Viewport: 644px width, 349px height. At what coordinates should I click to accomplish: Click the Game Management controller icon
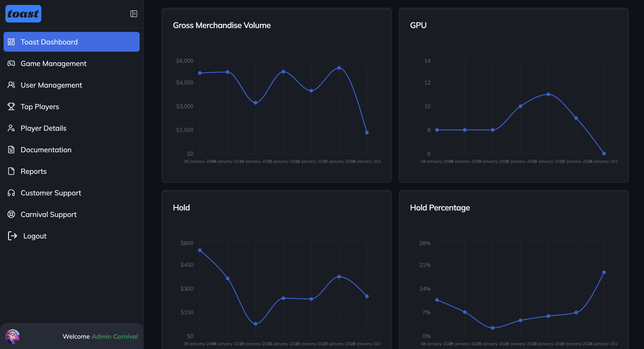11,64
